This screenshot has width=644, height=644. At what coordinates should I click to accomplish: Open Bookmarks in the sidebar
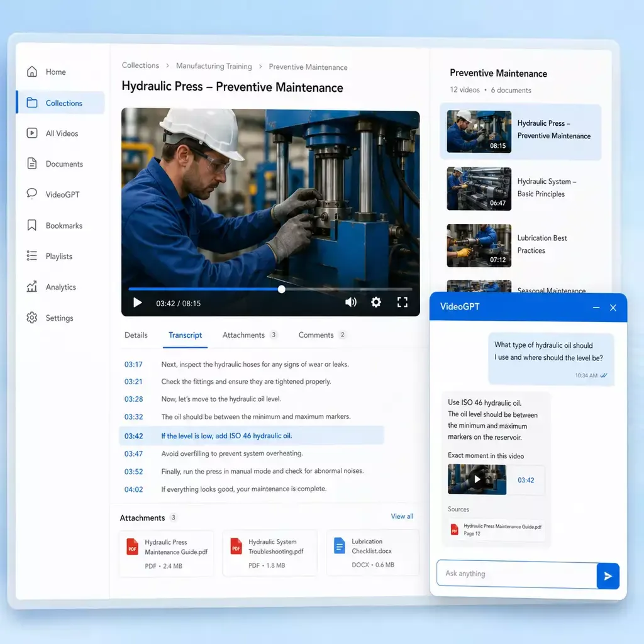tap(64, 226)
